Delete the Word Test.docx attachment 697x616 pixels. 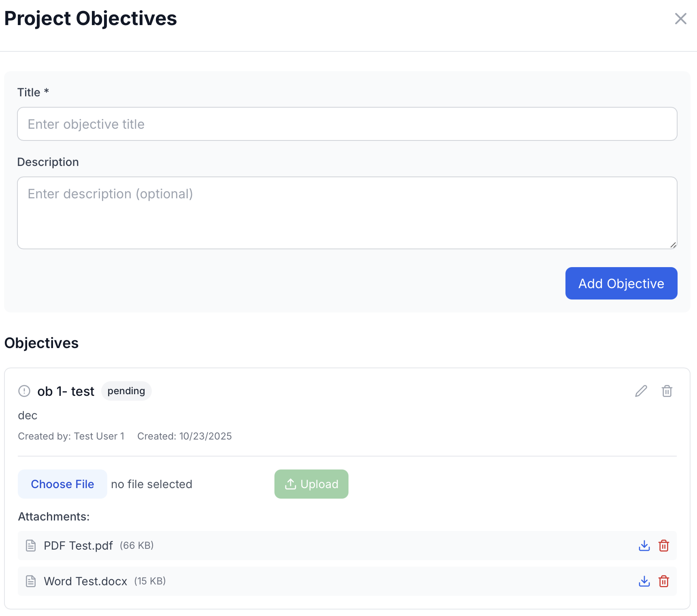point(664,581)
